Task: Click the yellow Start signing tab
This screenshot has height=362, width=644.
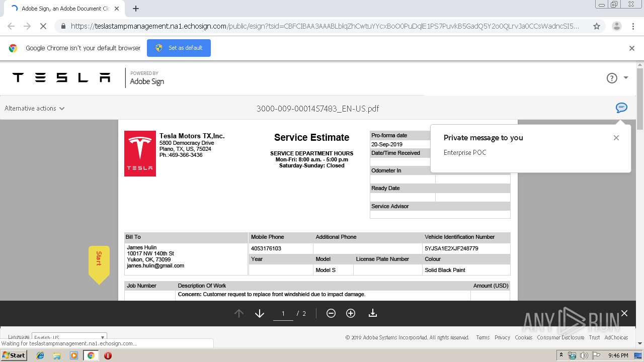Action: coord(99,264)
